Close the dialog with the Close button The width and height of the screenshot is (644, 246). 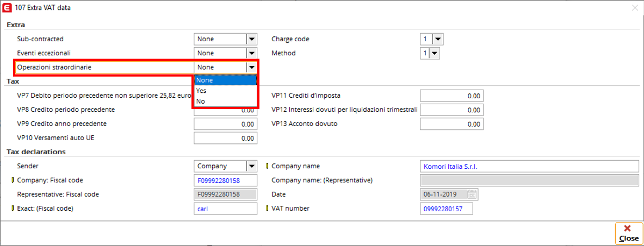pos(629,234)
